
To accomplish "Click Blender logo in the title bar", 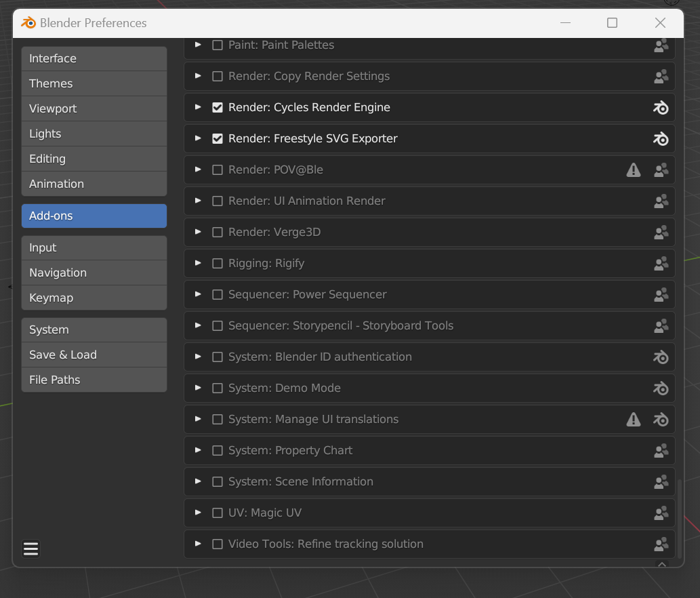I will click(28, 23).
